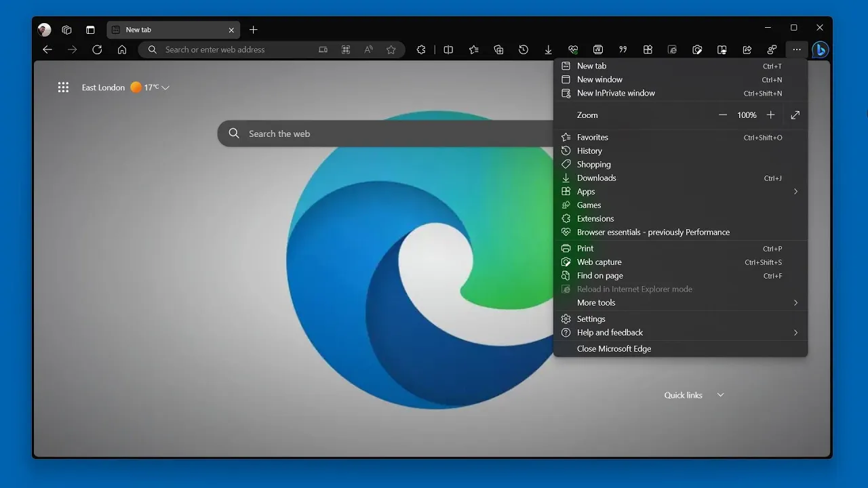Open Citations quote icon
868x488 pixels.
[623, 49]
